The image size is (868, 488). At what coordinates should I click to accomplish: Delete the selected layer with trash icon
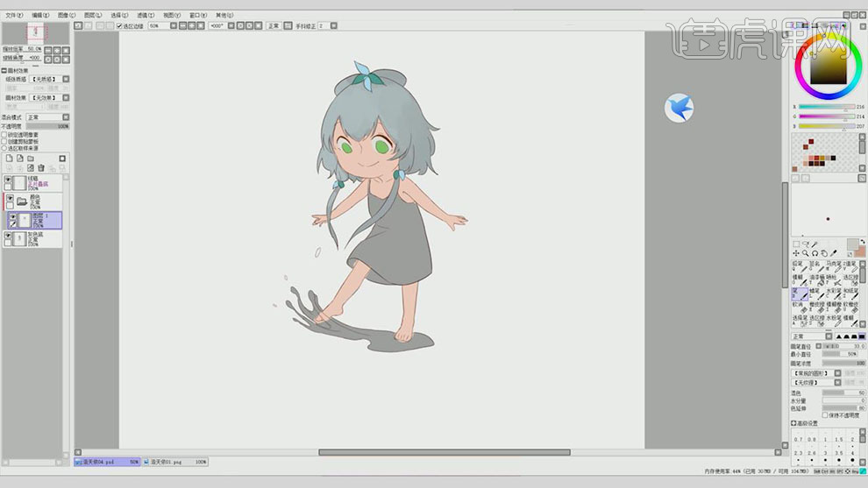coord(40,168)
